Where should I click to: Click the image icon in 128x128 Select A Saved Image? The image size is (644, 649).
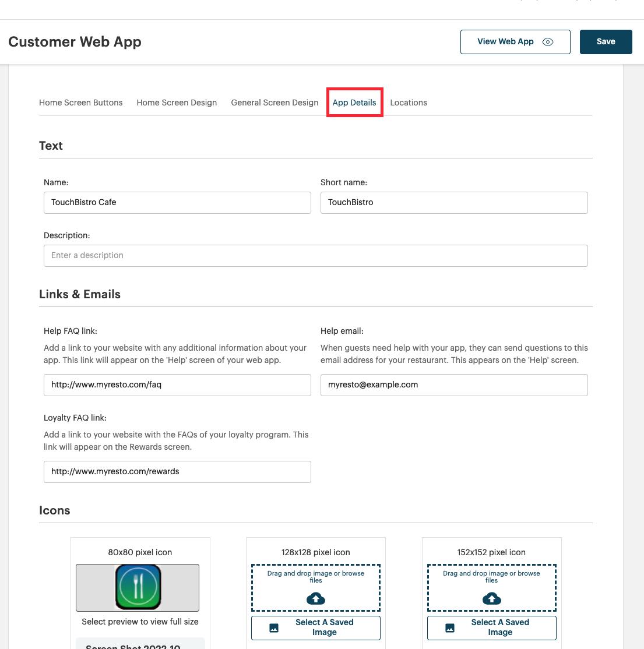point(273,627)
